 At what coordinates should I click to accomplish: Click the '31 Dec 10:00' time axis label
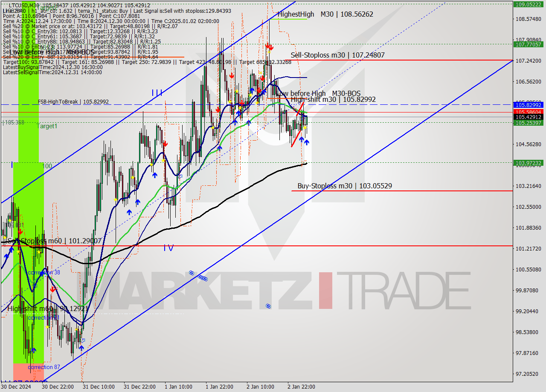[99, 387]
